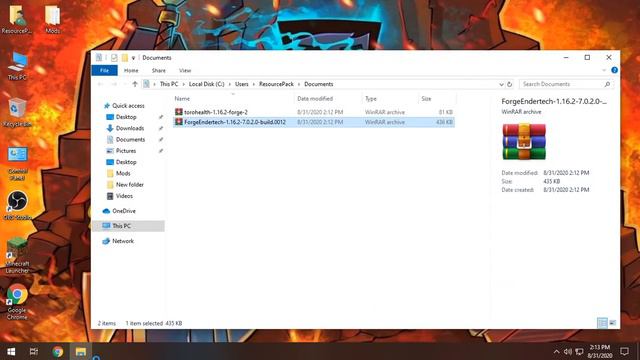The image size is (640, 360).
Task: Click the network icon in the system tray
Action: 579,351
